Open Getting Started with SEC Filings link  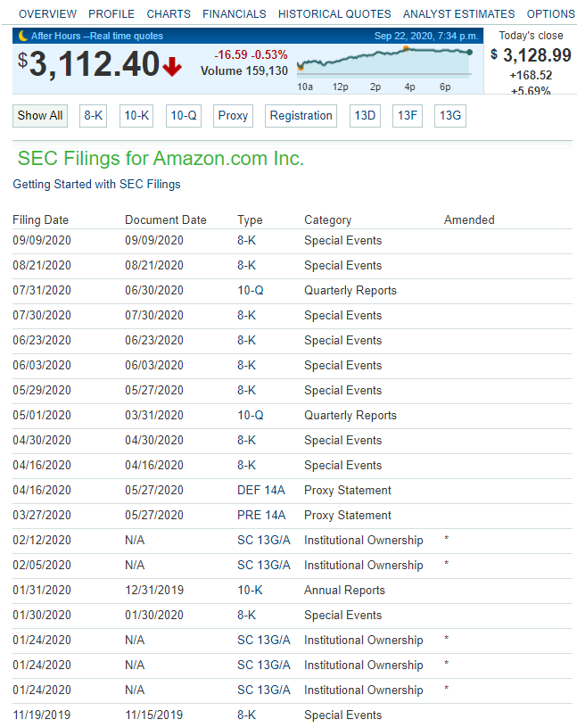[x=96, y=185]
